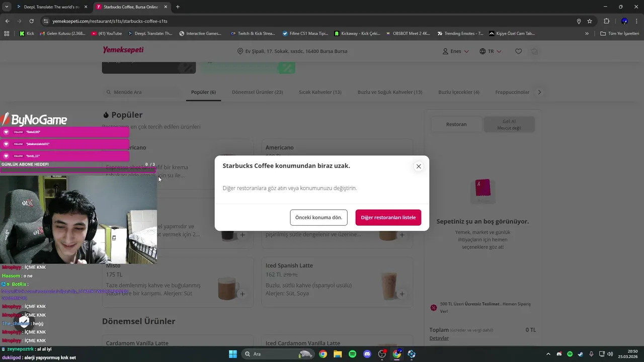Select the 'Dönemsel Ürünler (23)' tab

click(257, 93)
